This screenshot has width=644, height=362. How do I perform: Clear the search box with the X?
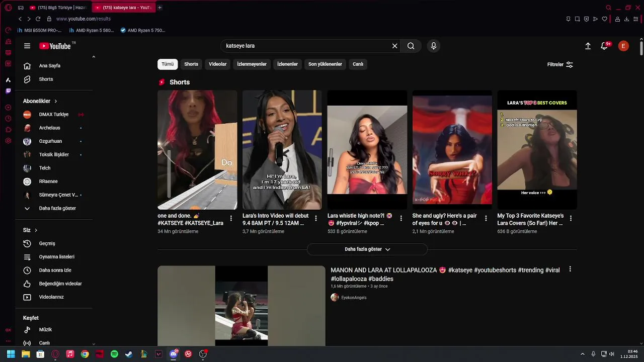pos(395,46)
